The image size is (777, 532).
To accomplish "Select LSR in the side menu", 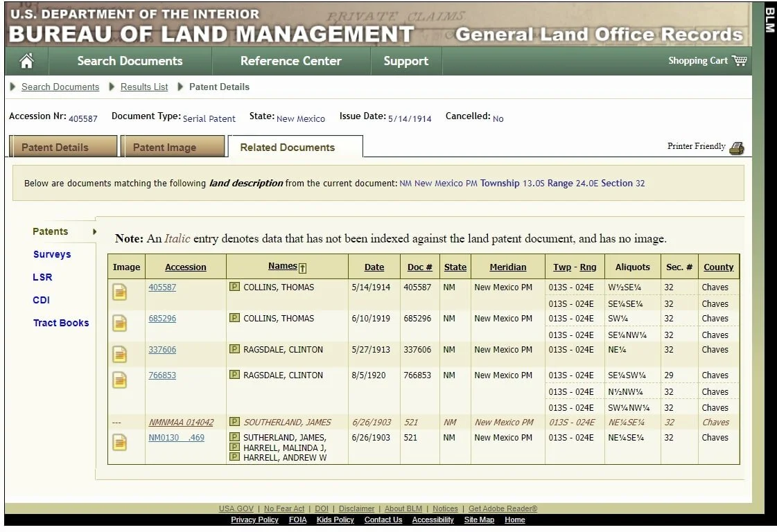I will coord(42,277).
